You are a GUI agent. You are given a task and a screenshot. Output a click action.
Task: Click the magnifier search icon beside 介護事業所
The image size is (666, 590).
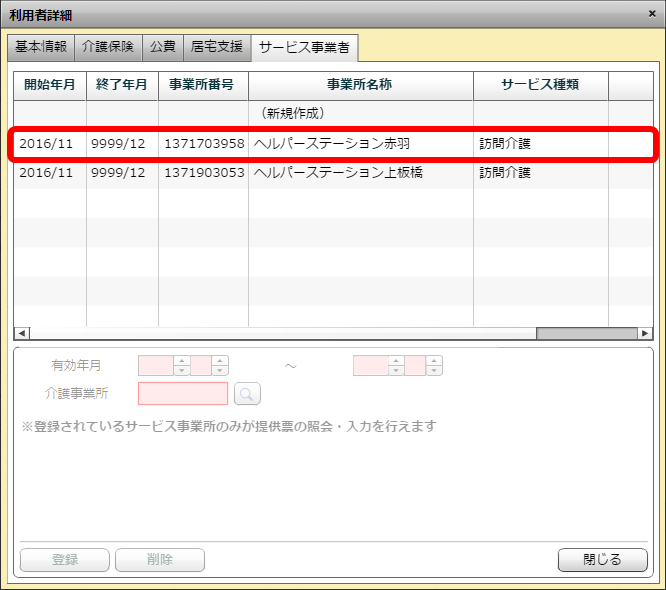coord(247,394)
